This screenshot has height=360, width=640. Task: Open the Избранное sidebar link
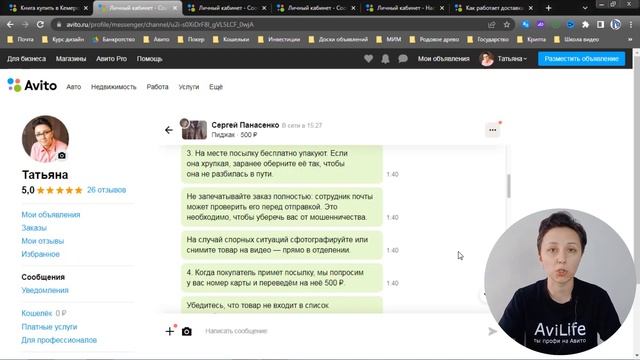click(x=40, y=254)
